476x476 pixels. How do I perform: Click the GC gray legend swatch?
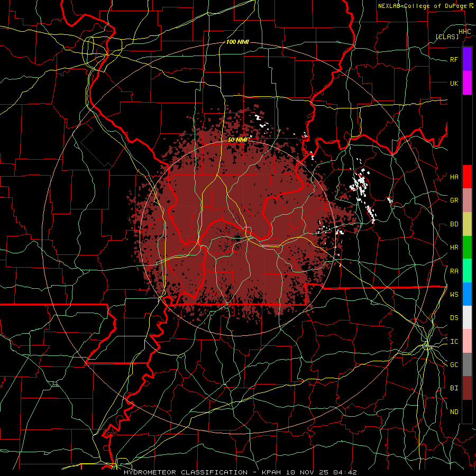(x=467, y=364)
